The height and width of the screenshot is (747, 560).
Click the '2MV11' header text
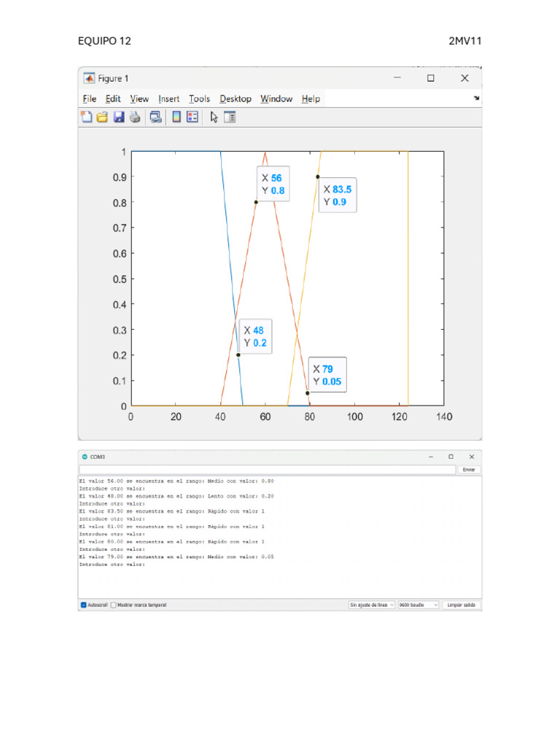click(465, 41)
